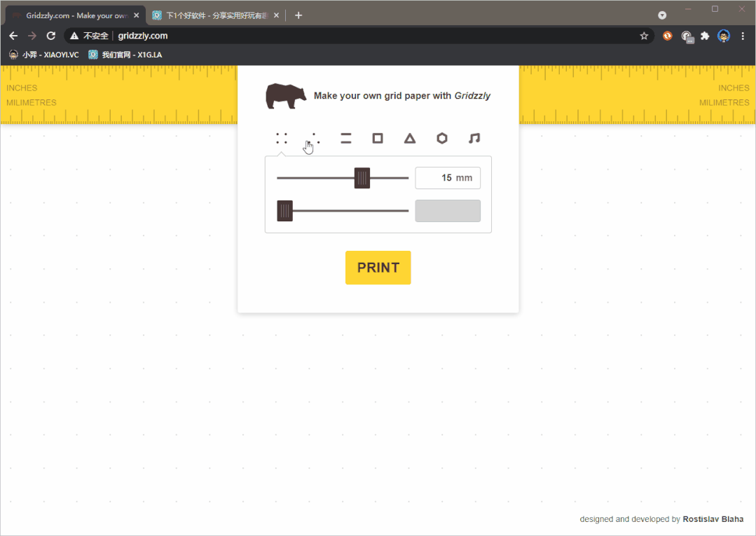Viewport: 756px width, 536px height.
Task: Go forward in browser history
Action: tap(32, 36)
